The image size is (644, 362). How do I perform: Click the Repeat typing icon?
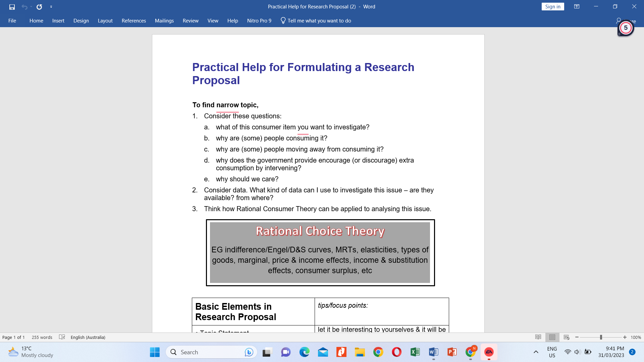pyautogui.click(x=39, y=6)
